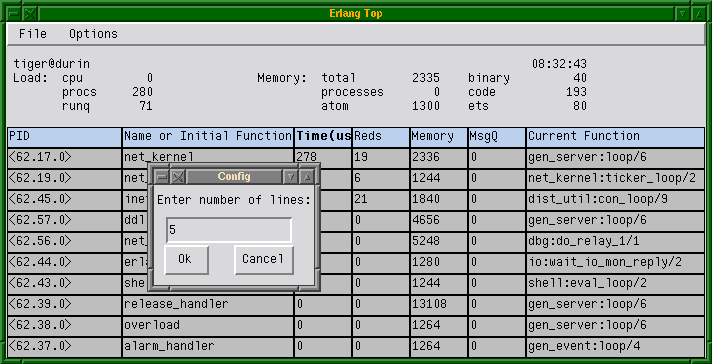Image resolution: width=712 pixels, height=364 pixels.
Task: Select PID cell <62.39.0>
Action: (64, 305)
